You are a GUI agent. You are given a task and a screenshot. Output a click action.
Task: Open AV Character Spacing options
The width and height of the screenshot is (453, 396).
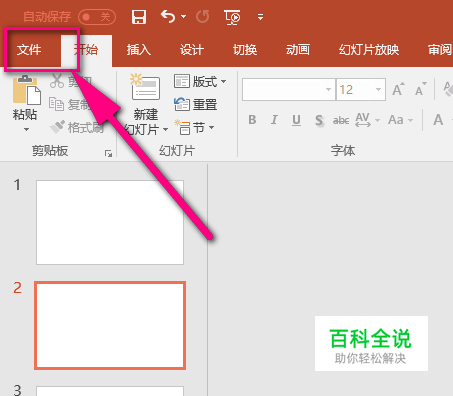click(367, 120)
